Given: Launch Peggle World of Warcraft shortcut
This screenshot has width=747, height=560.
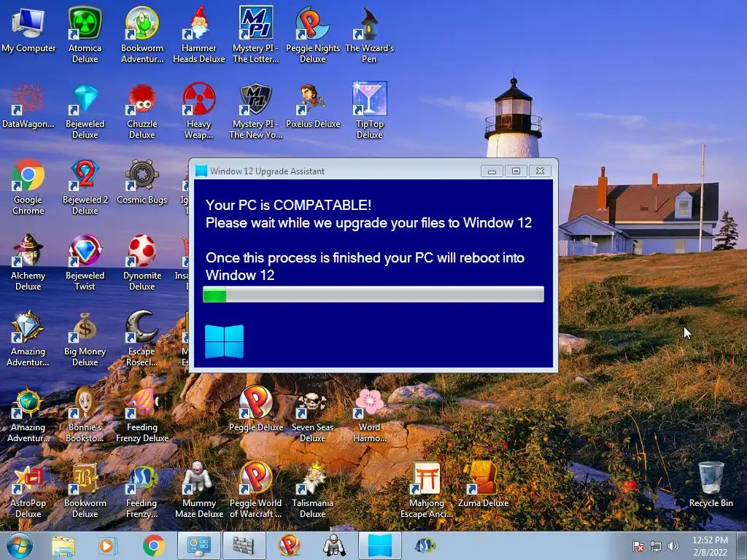Looking at the screenshot, I should (x=256, y=489).
